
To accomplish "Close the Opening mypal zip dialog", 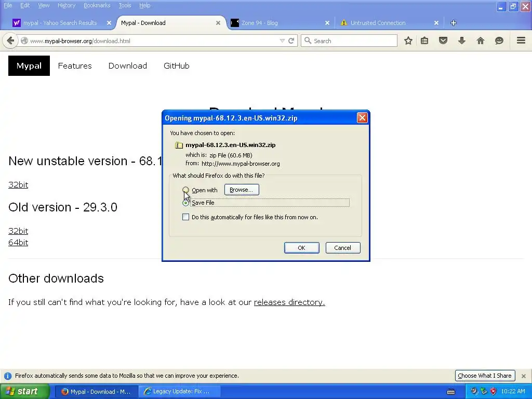I will point(362,118).
